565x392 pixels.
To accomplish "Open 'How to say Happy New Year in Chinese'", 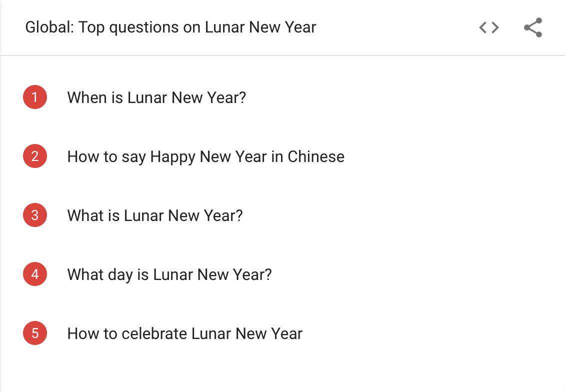I will (205, 156).
